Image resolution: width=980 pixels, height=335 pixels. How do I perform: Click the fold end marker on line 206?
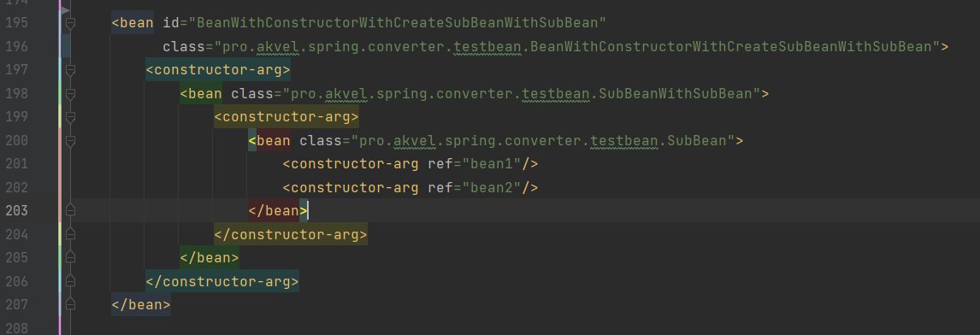[70, 280]
